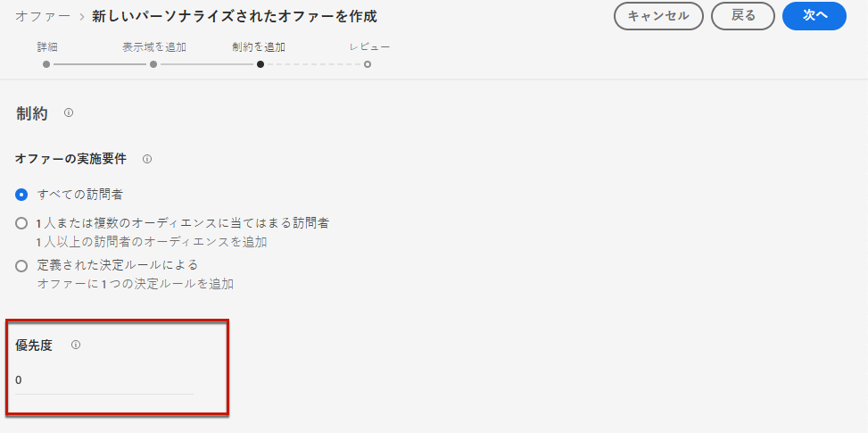Click the 1人以上の訪問者のオーディエンスを追加 description text
This screenshot has width=868, height=433.
pos(152,242)
